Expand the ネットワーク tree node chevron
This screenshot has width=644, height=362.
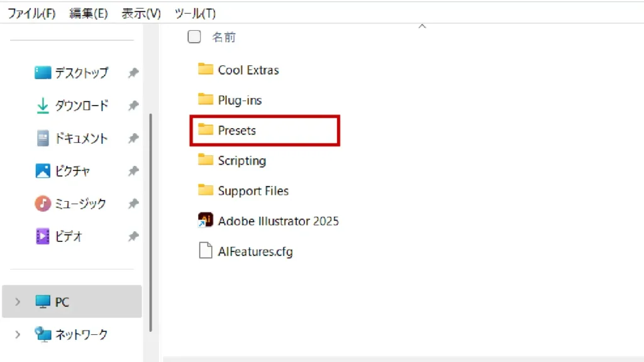[x=18, y=334]
